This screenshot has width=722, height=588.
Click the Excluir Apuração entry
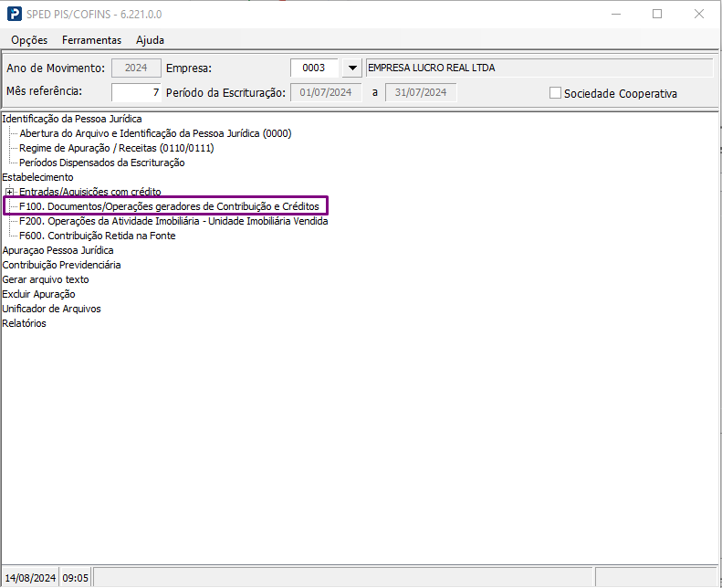click(38, 294)
